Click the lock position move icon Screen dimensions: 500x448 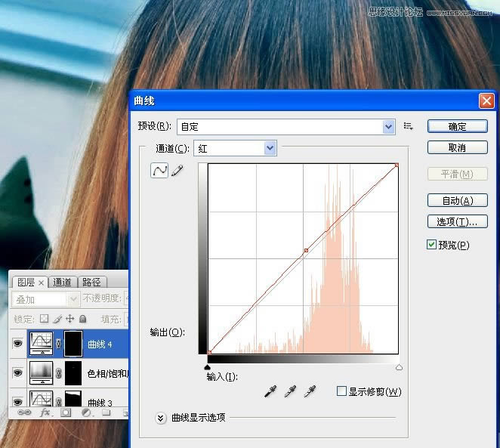(70, 319)
